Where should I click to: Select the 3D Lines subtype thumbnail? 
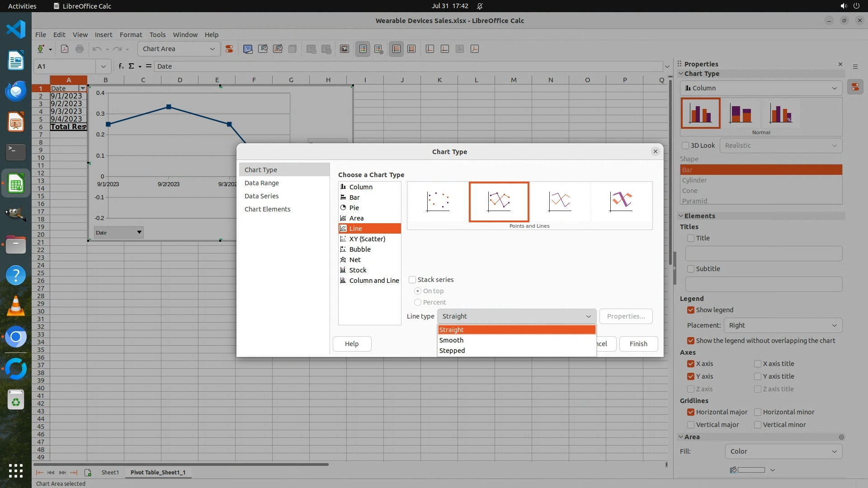pyautogui.click(x=621, y=202)
